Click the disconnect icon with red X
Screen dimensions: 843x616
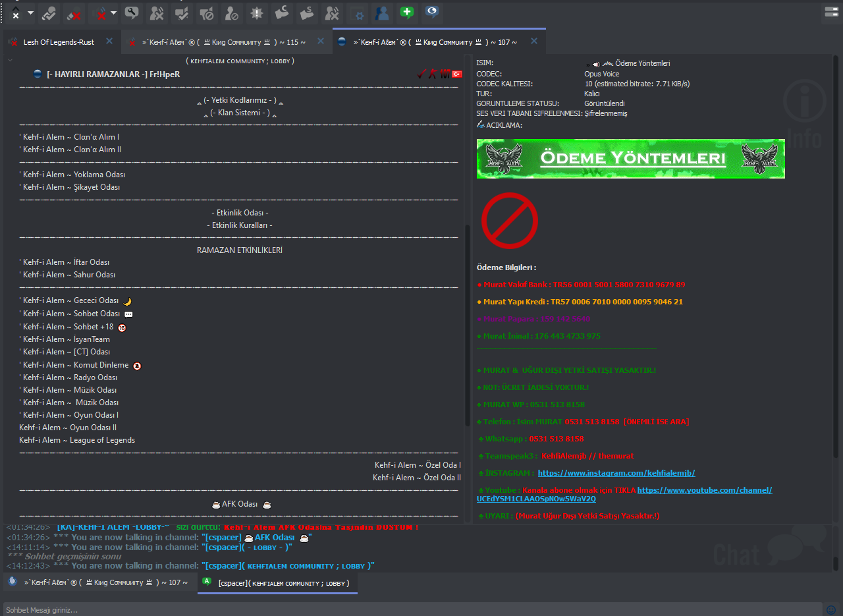point(74,13)
